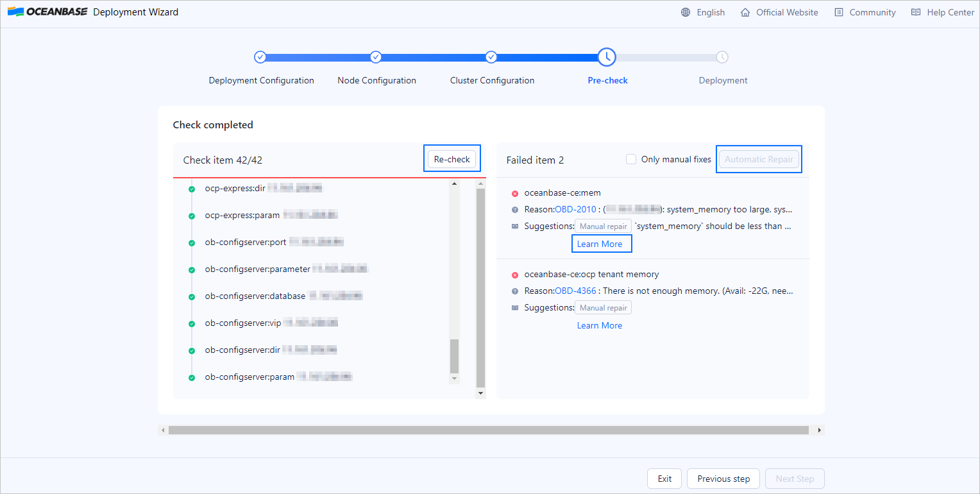Enable the Only manual fixes checkbox
The height and width of the screenshot is (494, 980).
pos(631,159)
